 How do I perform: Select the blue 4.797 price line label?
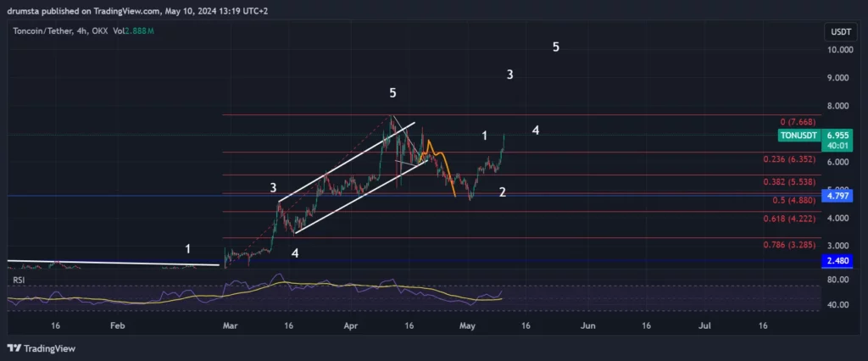pyautogui.click(x=837, y=196)
